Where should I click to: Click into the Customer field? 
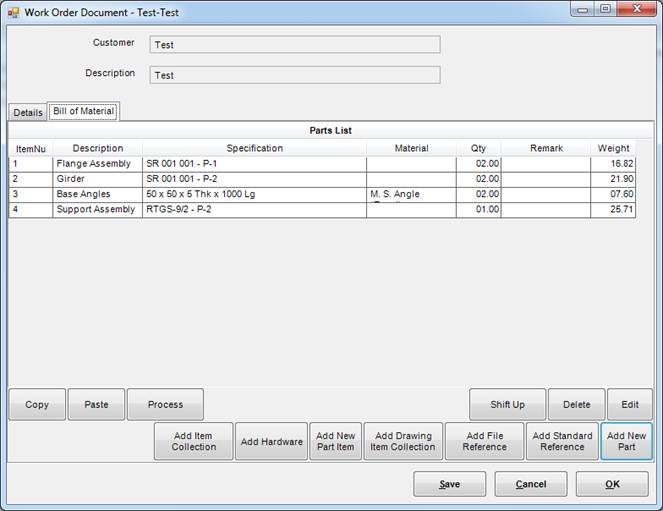coord(294,44)
